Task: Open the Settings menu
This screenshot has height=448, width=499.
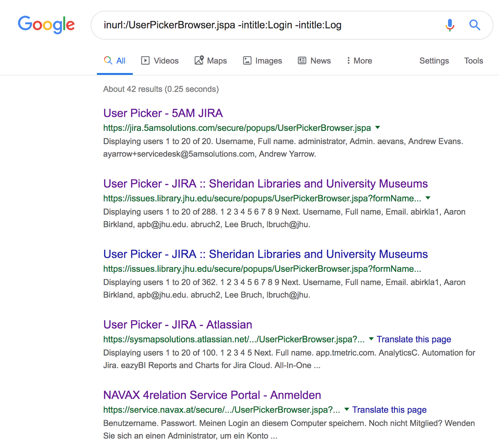Action: coord(434,61)
